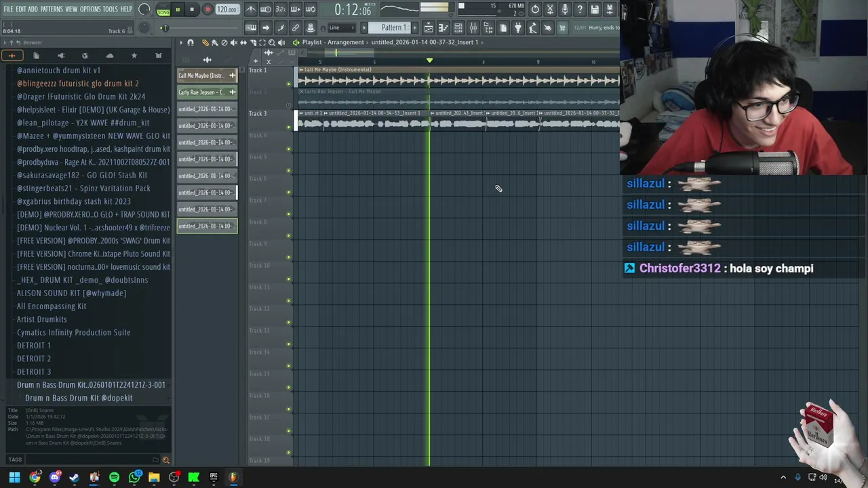Click the arrow left of Pattern 1
This screenshot has width=868, height=488.
pyautogui.click(x=364, y=28)
